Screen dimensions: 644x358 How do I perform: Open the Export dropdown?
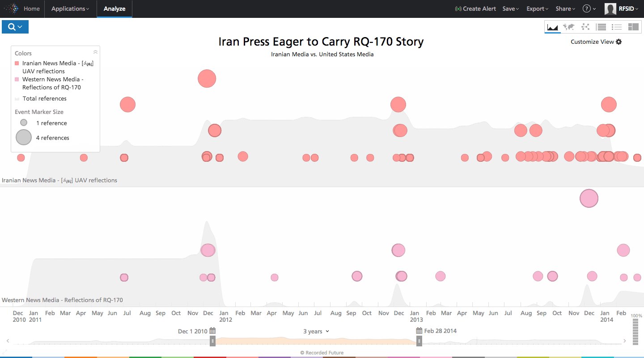[x=537, y=8]
